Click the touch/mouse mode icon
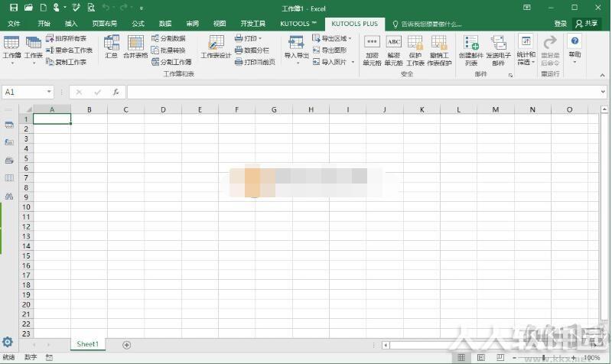Screen dimensions: 612x364 (x=57, y=8)
